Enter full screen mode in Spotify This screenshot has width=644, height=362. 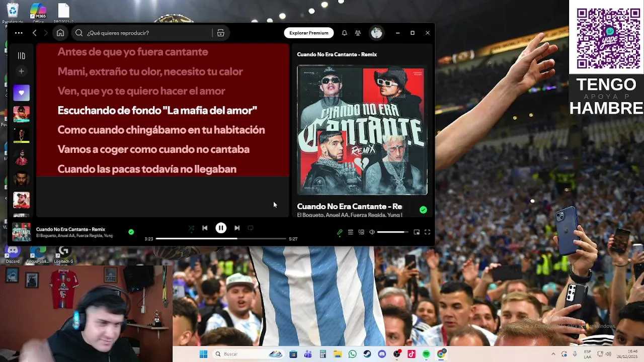click(x=427, y=232)
